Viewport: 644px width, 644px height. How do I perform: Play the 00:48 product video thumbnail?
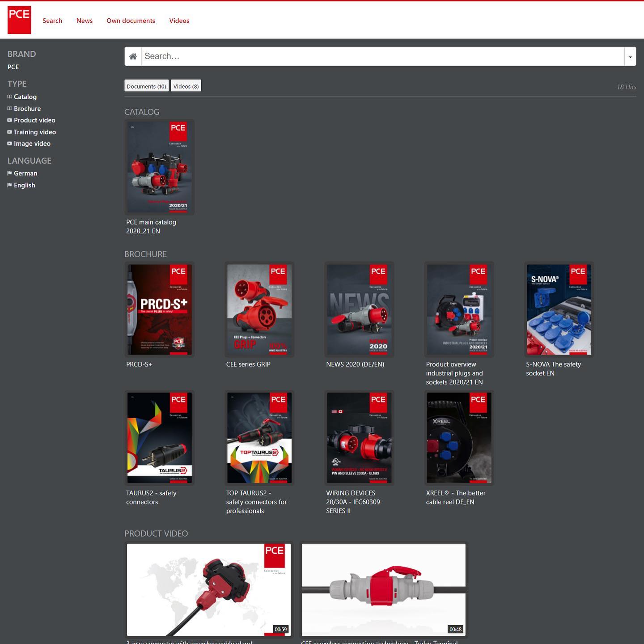pos(384,589)
